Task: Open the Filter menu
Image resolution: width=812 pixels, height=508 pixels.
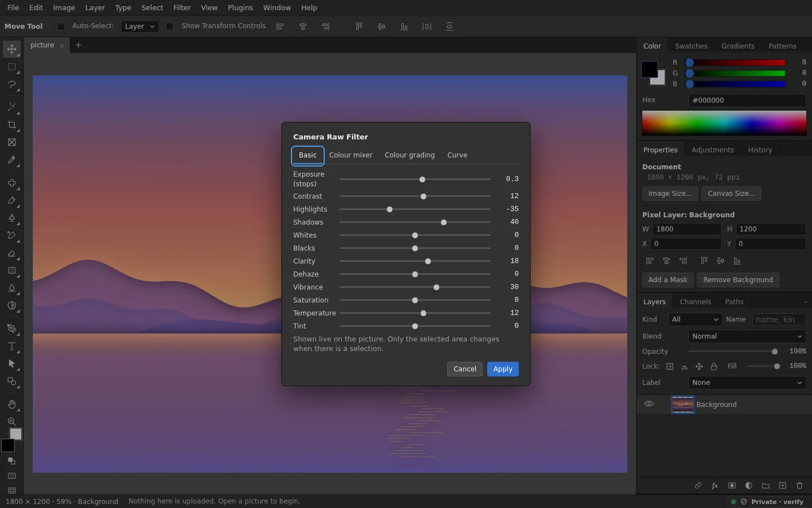Action: pos(182,8)
